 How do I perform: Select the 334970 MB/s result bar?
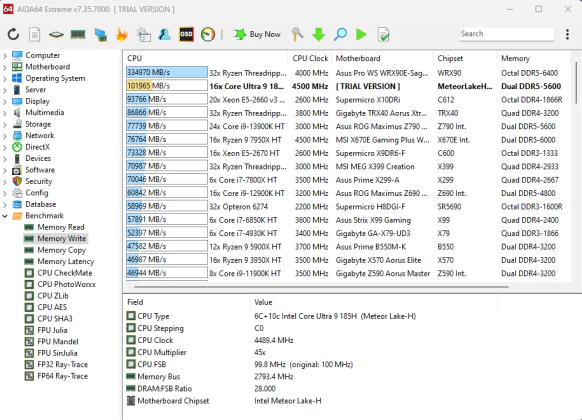[x=167, y=72]
